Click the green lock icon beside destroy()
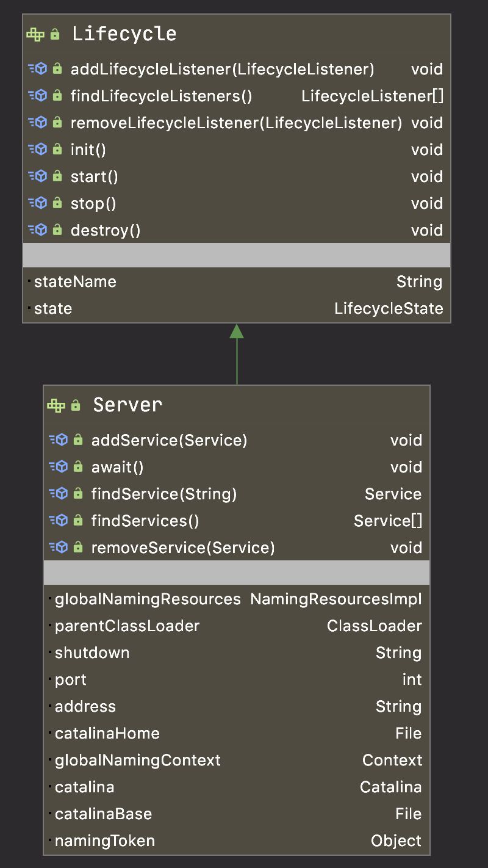This screenshot has height=868, width=488. (57, 230)
